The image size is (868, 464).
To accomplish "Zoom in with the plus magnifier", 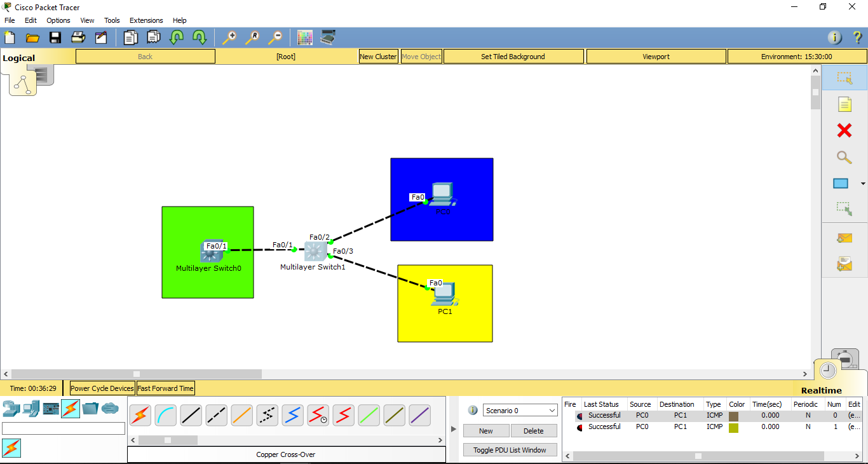I will [x=229, y=38].
